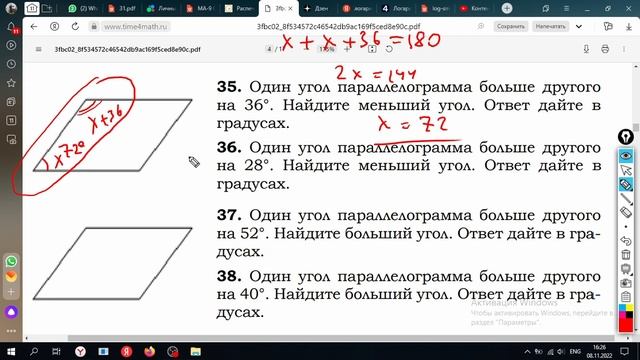
Task: Select the eraser tool in pen toolbar
Action: [626, 213]
